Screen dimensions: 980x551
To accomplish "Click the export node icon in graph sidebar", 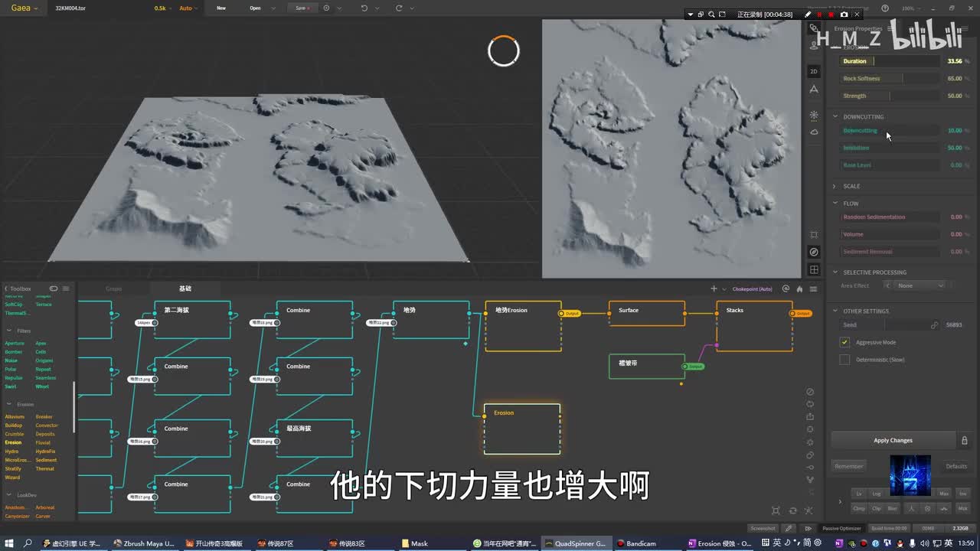I will click(810, 417).
